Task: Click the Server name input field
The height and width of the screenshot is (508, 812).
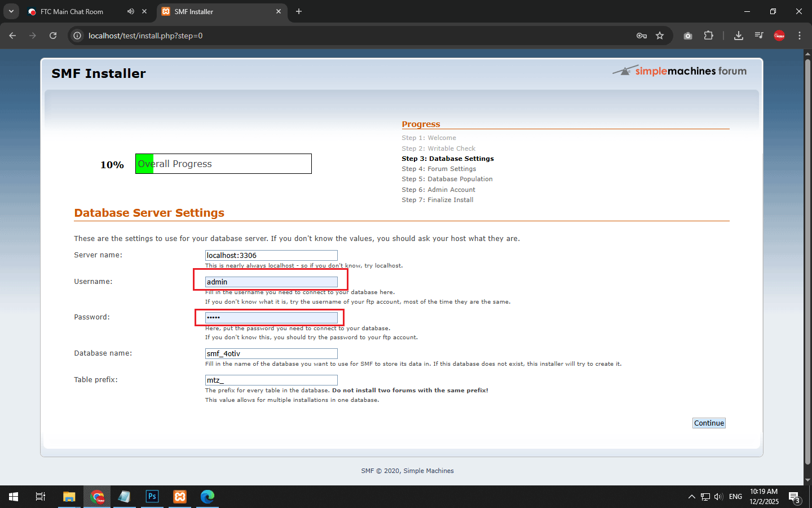Action: click(271, 256)
